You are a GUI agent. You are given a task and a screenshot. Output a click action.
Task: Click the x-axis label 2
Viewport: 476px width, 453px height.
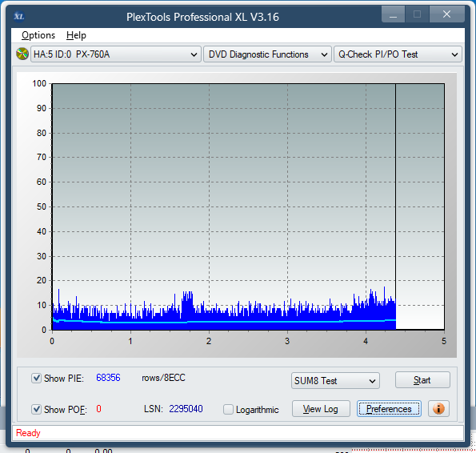click(209, 341)
